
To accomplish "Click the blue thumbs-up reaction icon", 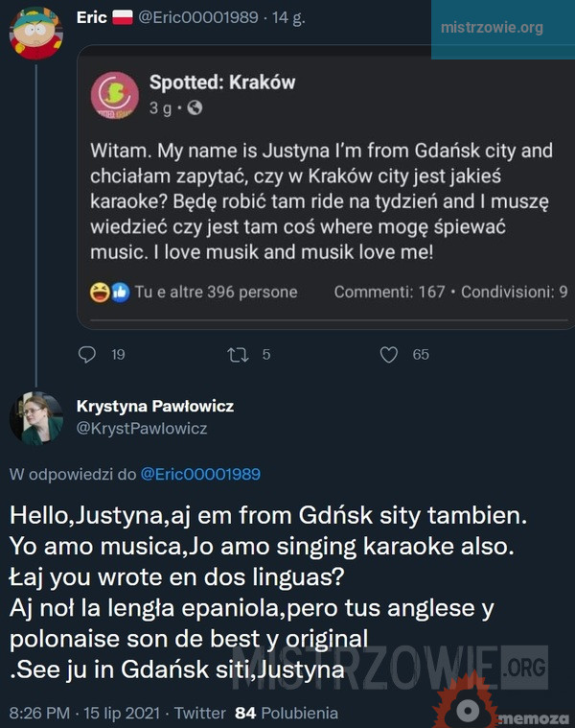I will [120, 292].
